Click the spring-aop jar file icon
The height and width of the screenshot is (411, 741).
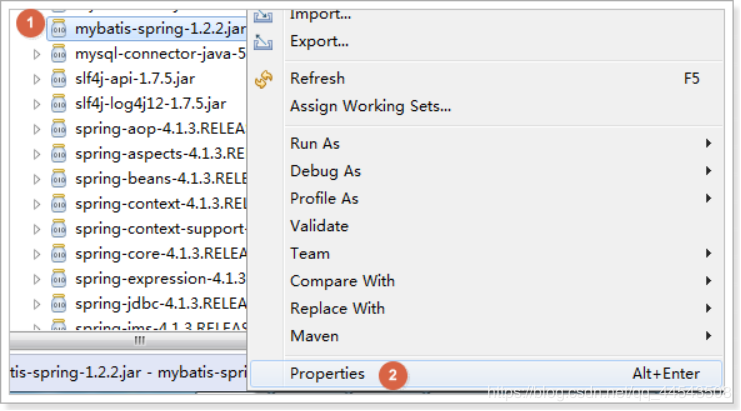[x=59, y=128]
